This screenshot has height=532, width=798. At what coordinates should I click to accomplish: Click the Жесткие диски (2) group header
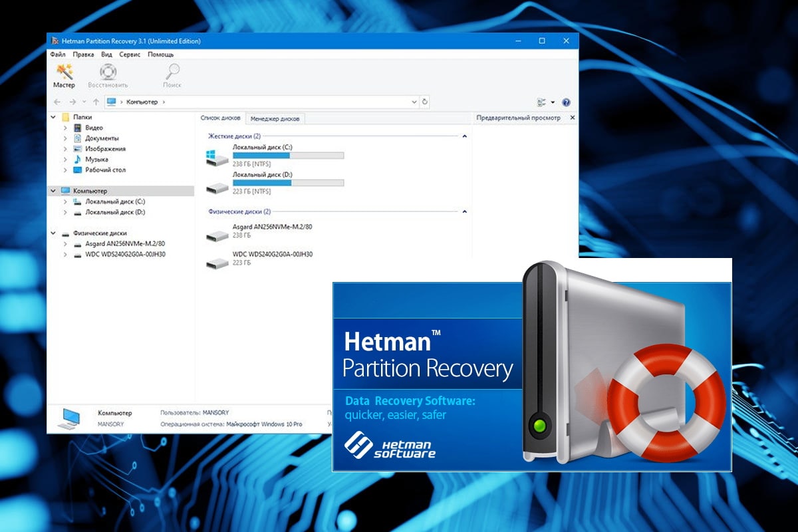point(235,136)
